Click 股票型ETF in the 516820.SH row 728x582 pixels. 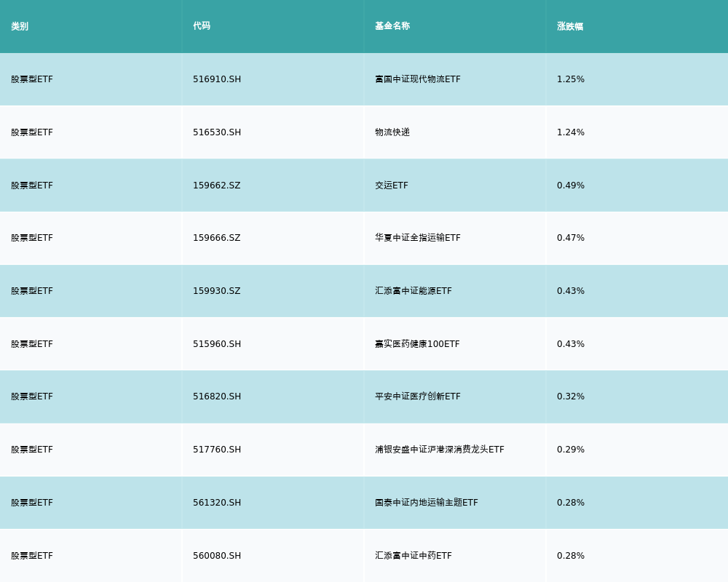click(32, 396)
